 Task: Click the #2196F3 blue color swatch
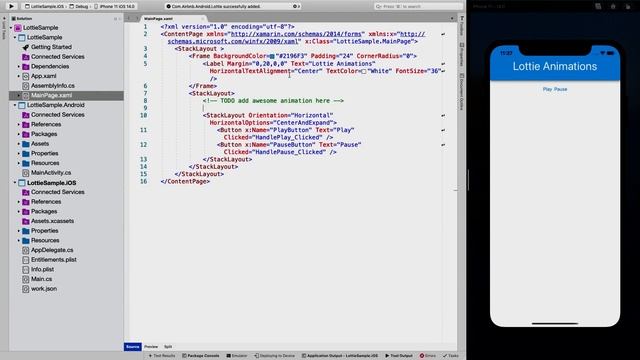coord(272,56)
